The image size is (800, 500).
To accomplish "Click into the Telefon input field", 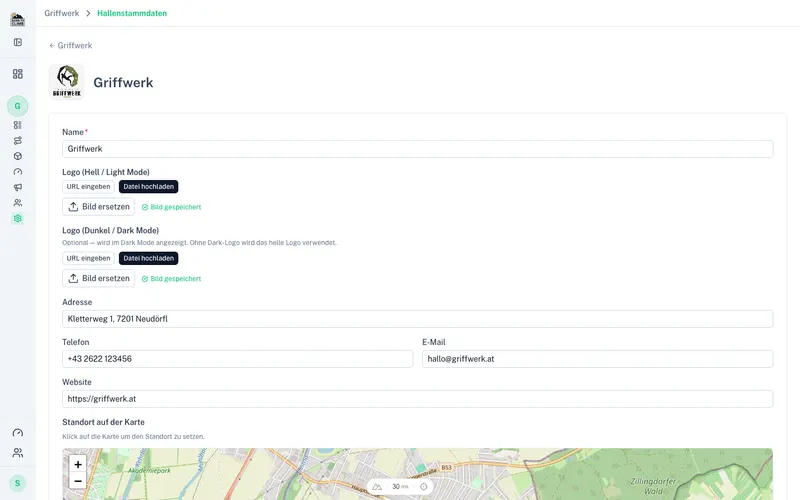I will [x=237, y=359].
